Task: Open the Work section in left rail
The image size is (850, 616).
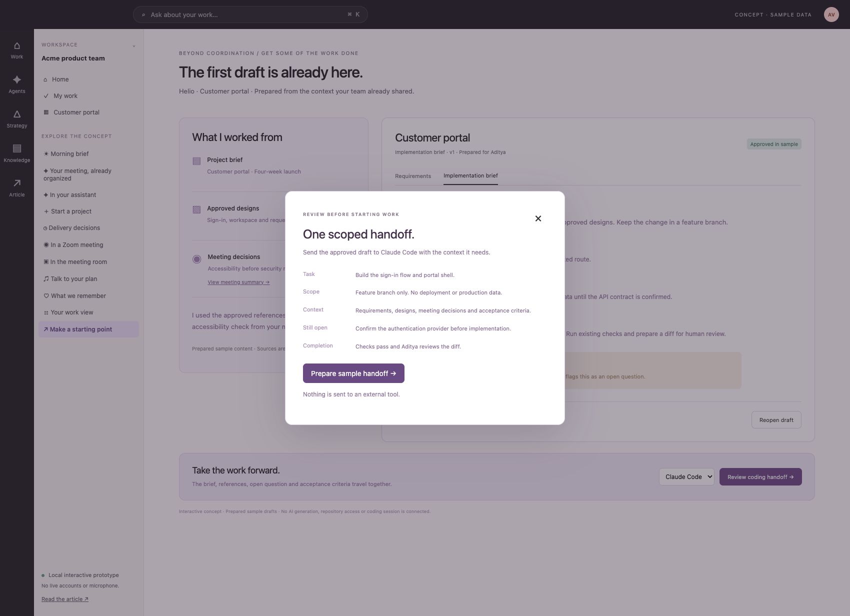Action: pos(17,50)
